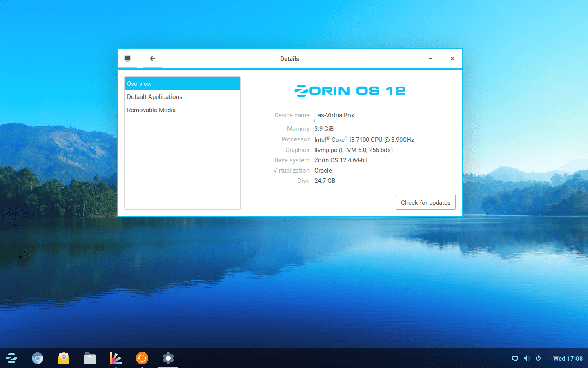Close the Details window
This screenshot has height=368, width=588.
coord(452,58)
